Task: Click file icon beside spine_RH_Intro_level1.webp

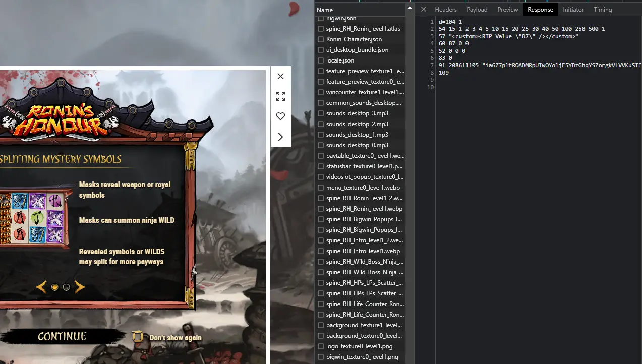Action: pos(321,251)
